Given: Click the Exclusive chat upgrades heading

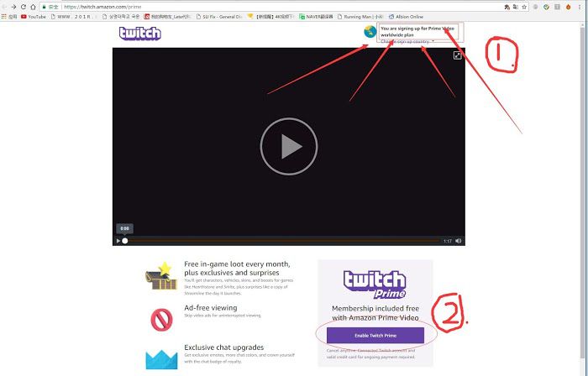Looking at the screenshot, I should (224, 347).
